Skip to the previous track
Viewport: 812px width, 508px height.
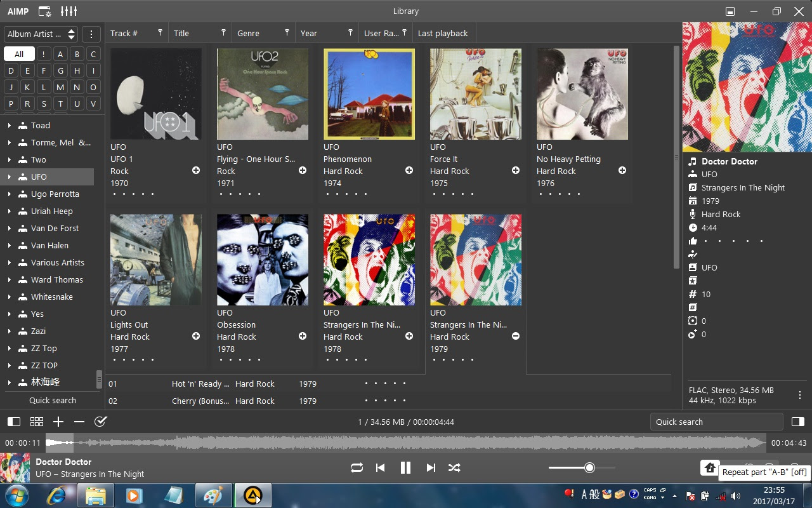(x=380, y=468)
